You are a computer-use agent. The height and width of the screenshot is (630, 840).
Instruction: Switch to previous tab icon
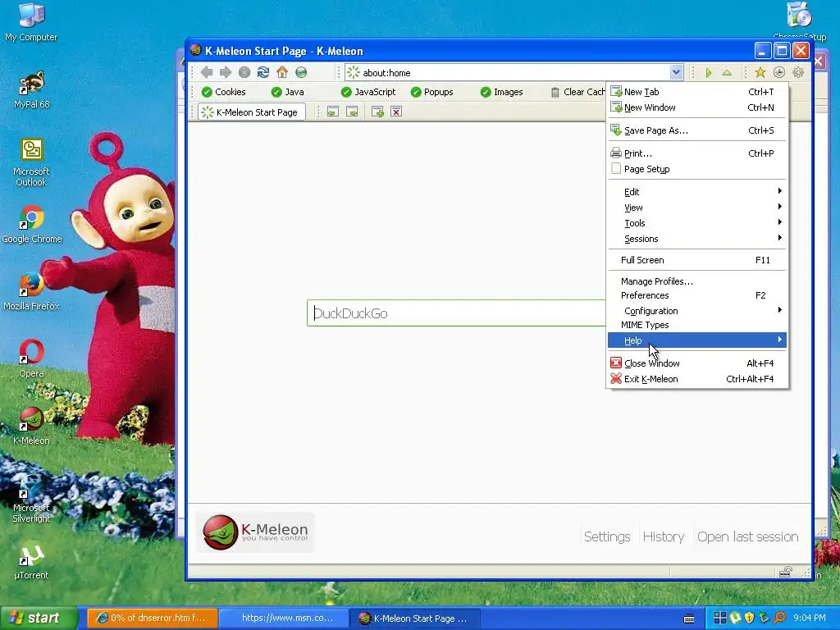(333, 112)
